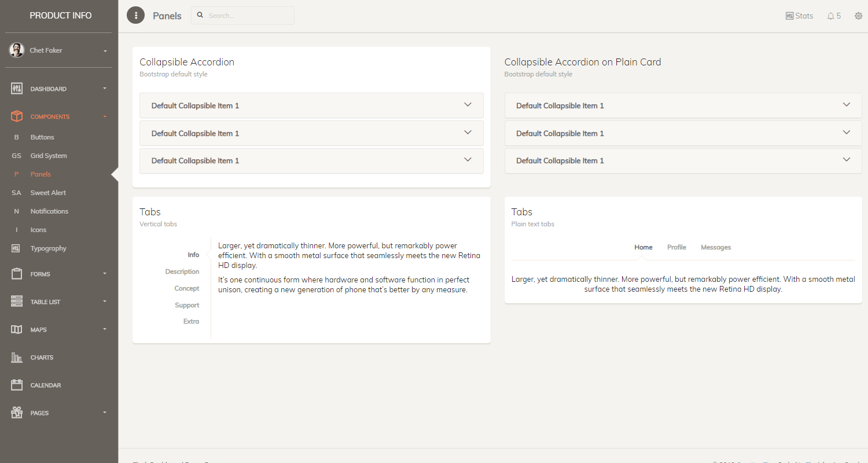Expand first chevron in Plain Card accordion
868x463 pixels.
(847, 105)
